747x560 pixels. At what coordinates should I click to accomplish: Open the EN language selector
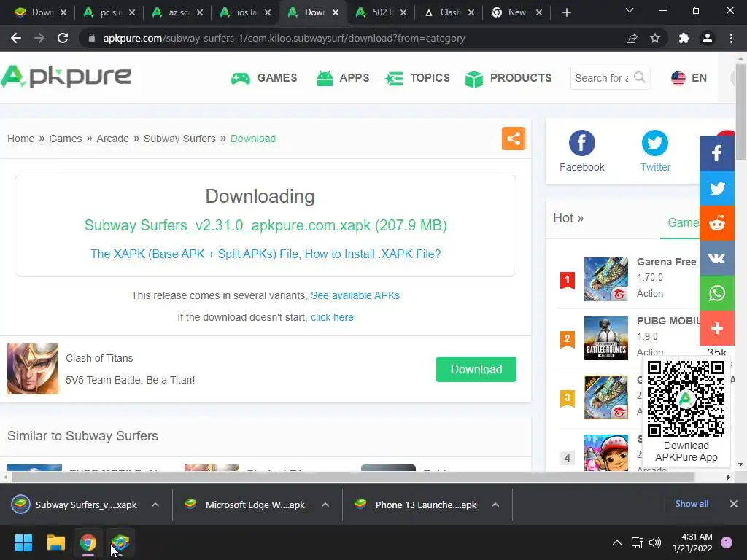tap(689, 77)
